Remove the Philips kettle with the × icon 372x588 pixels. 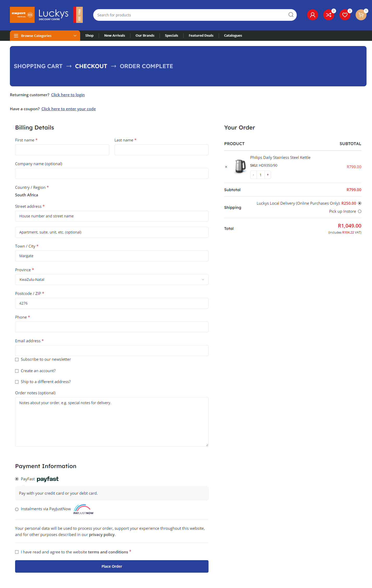(x=226, y=167)
